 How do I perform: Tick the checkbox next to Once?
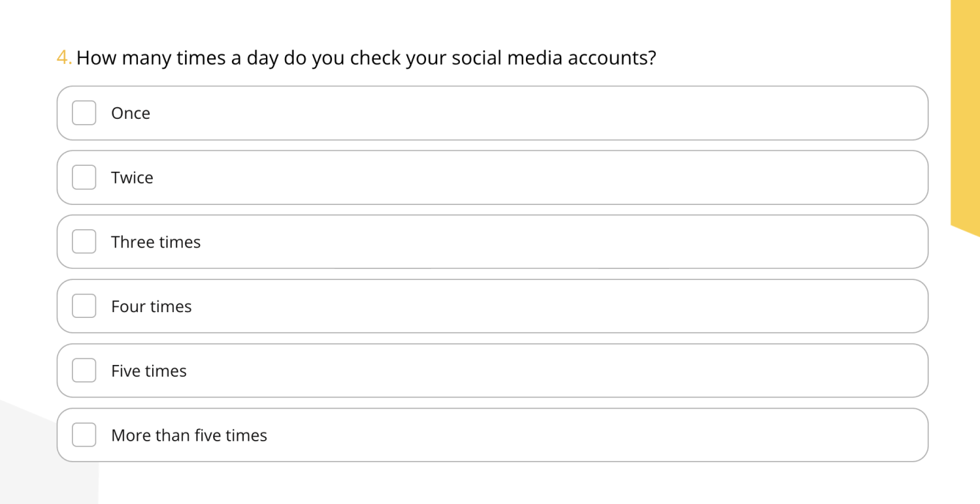(84, 113)
